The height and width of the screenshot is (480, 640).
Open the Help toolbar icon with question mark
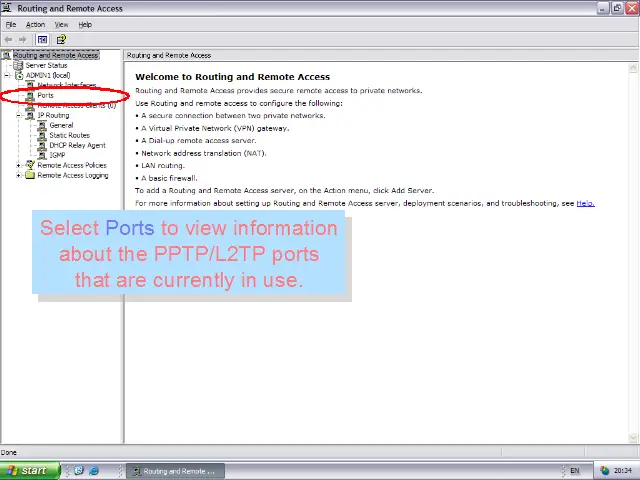(x=61, y=40)
